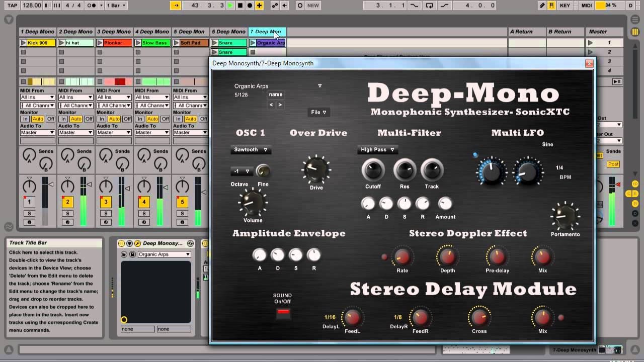Stop playback with the Stop button
Image resolution: width=644 pixels, height=362 pixels.
click(240, 6)
